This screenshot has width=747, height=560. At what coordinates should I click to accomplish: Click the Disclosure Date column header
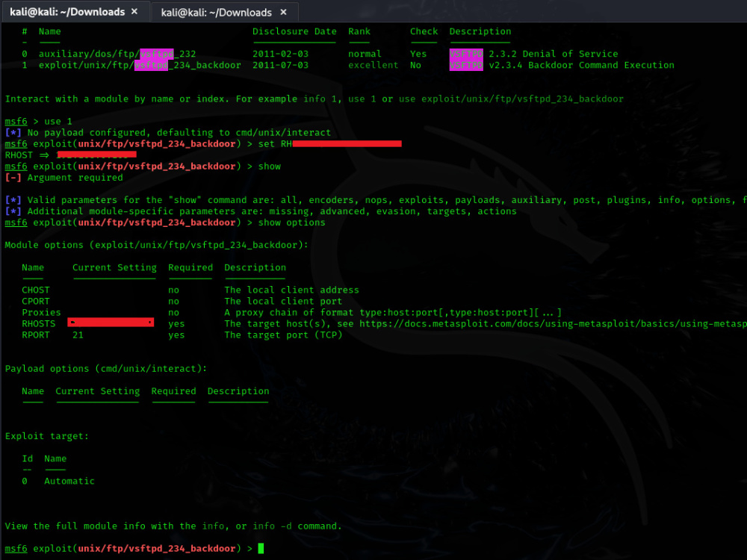(x=294, y=31)
